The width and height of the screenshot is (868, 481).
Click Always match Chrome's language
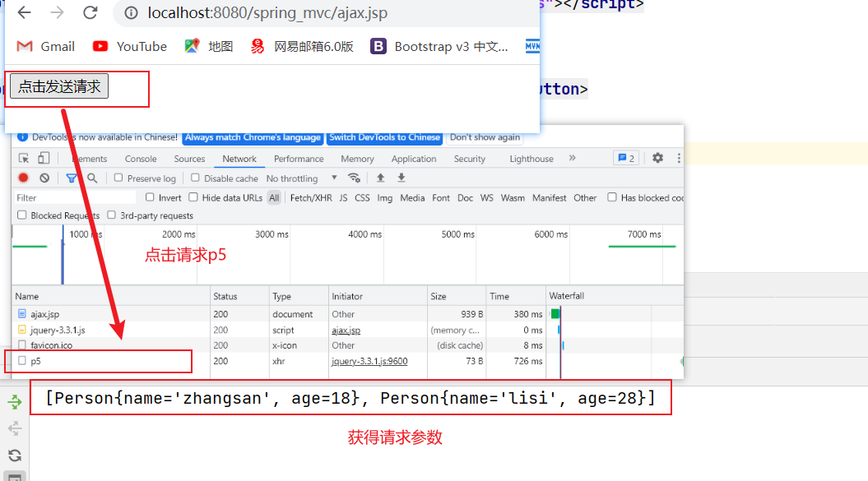coord(253,137)
